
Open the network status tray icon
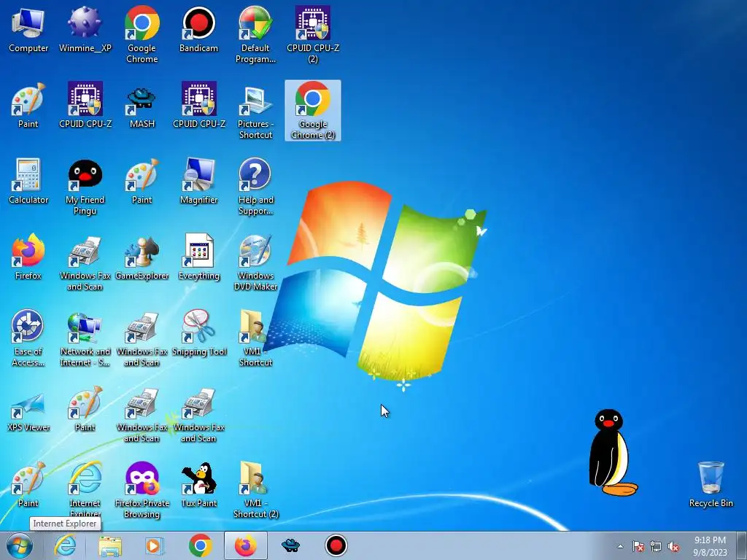(656, 546)
